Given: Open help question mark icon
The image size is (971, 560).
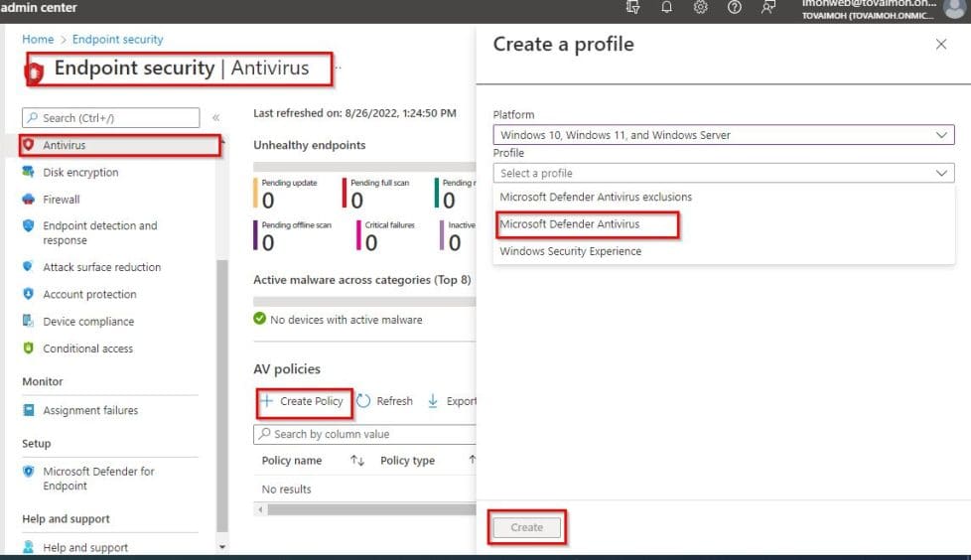Looking at the screenshot, I should pos(735,7).
